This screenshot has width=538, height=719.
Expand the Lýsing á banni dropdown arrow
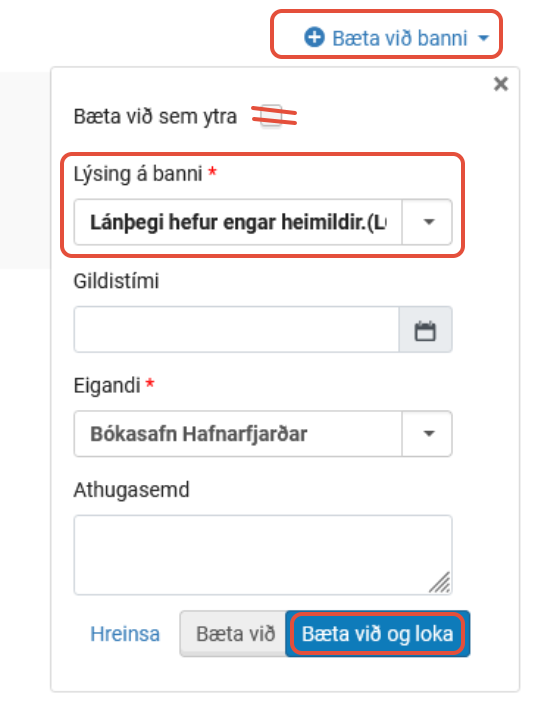[427, 222]
